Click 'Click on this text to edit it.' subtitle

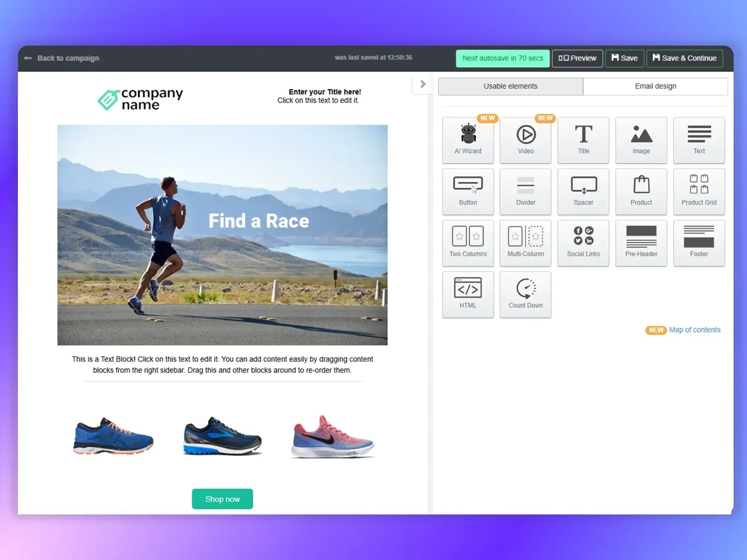click(318, 100)
